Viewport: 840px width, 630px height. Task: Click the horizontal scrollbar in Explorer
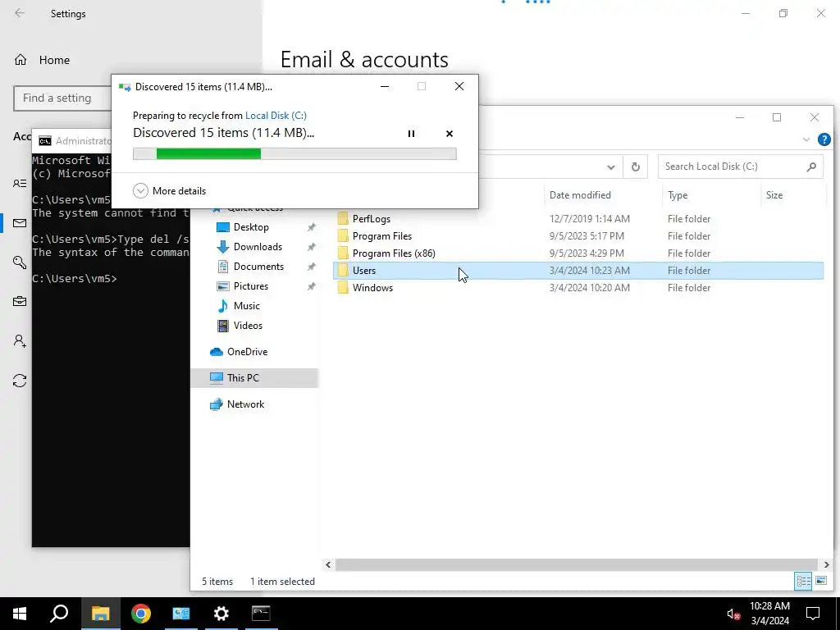click(577, 564)
